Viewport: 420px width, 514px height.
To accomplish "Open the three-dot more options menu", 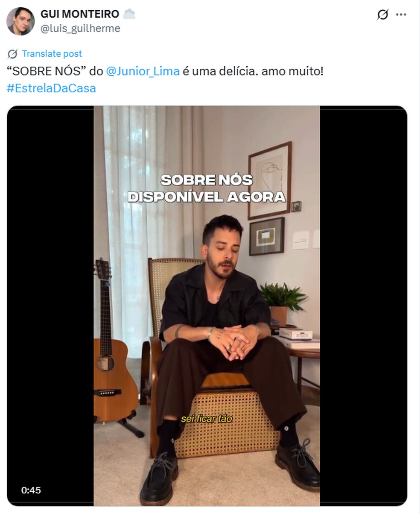I will (401, 15).
